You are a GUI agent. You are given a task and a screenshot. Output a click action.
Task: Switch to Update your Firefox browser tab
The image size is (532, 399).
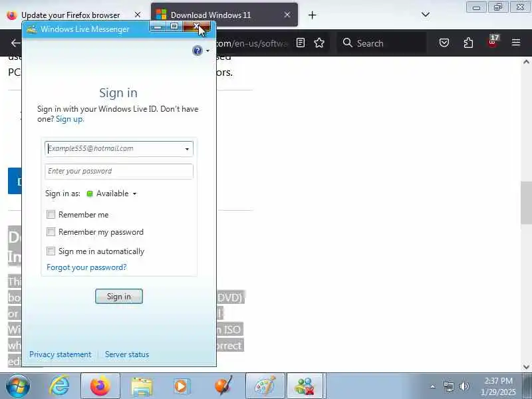coord(70,15)
